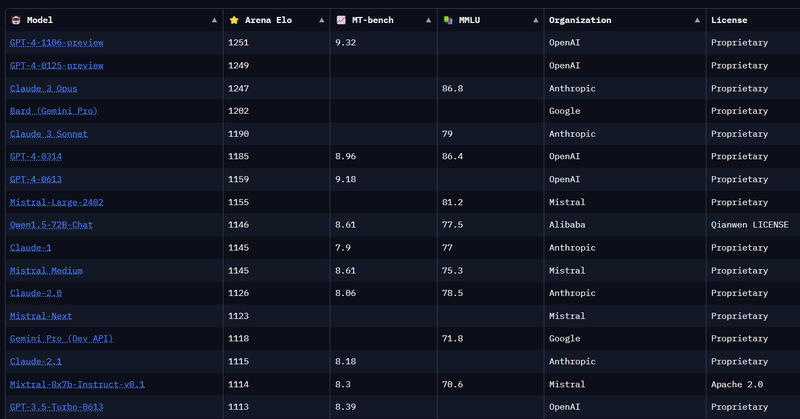
Task: Click the License column header
Action: click(x=729, y=20)
